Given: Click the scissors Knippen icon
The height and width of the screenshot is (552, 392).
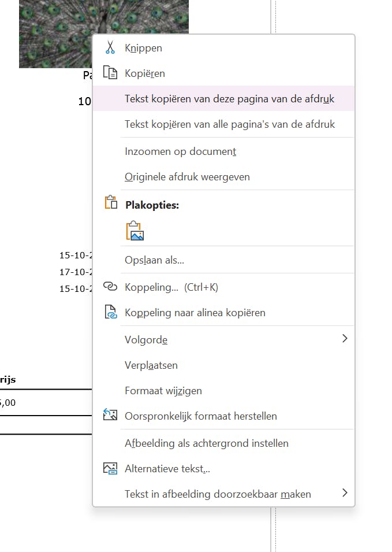Looking at the screenshot, I should coord(110,48).
